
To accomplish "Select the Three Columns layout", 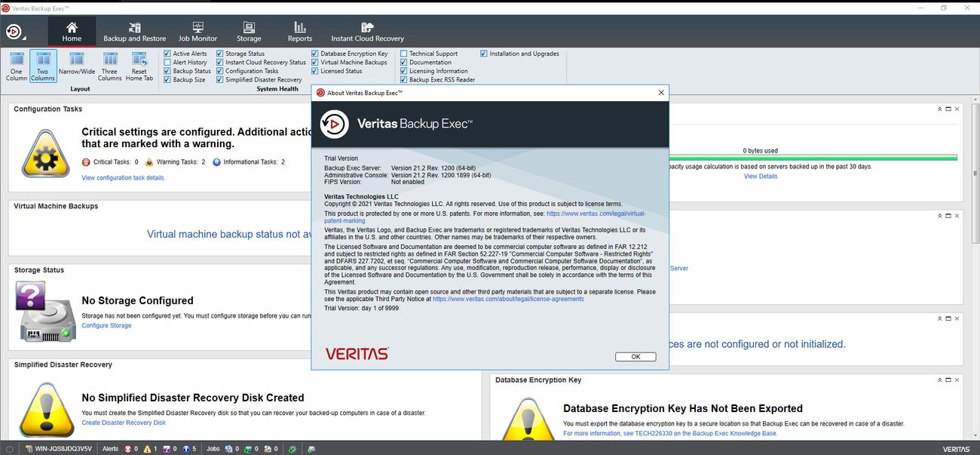I will (110, 66).
